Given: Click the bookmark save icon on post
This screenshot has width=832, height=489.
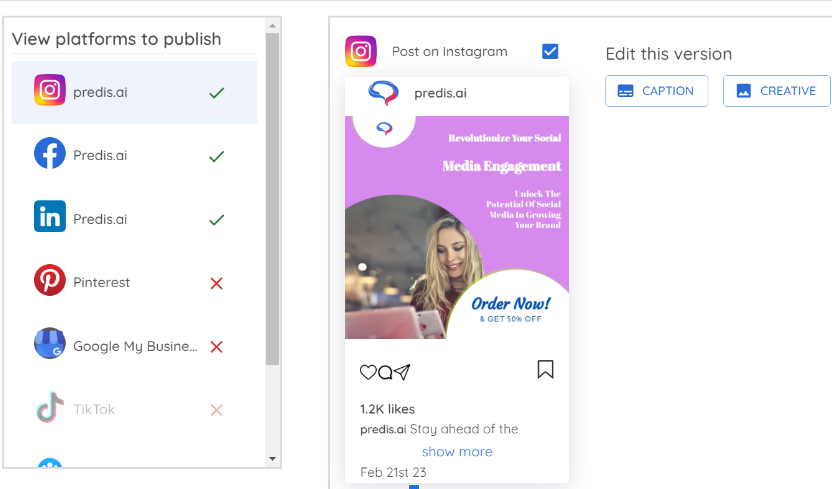Looking at the screenshot, I should pyautogui.click(x=545, y=370).
